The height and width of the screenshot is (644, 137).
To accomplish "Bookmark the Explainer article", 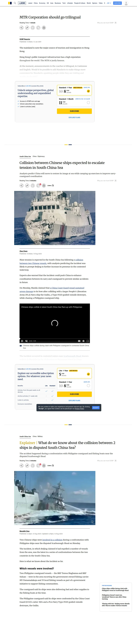I will pos(33,466).
